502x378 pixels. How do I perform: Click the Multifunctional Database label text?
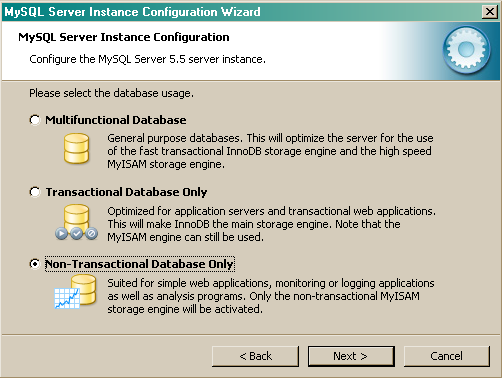pos(116,120)
